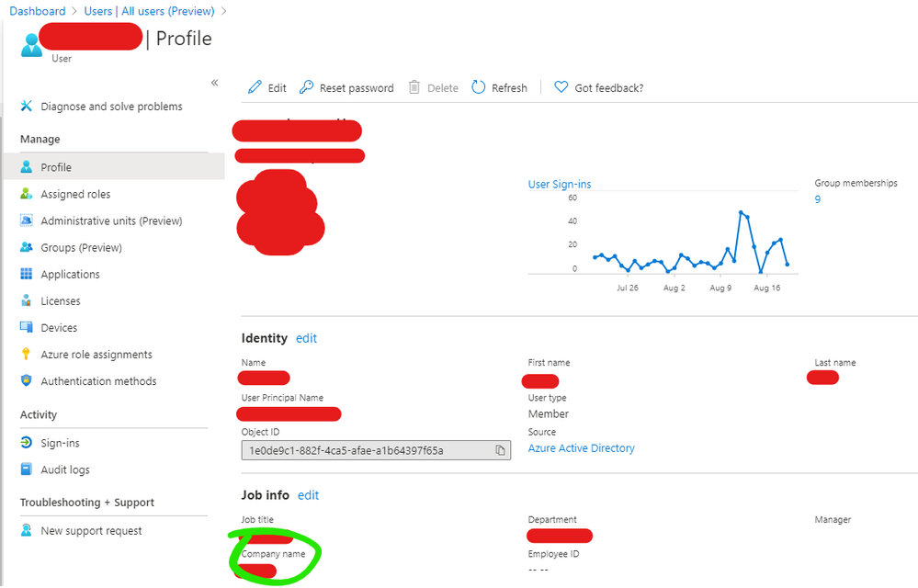Create a New support request
Screen dimensions: 918x588
point(91,531)
